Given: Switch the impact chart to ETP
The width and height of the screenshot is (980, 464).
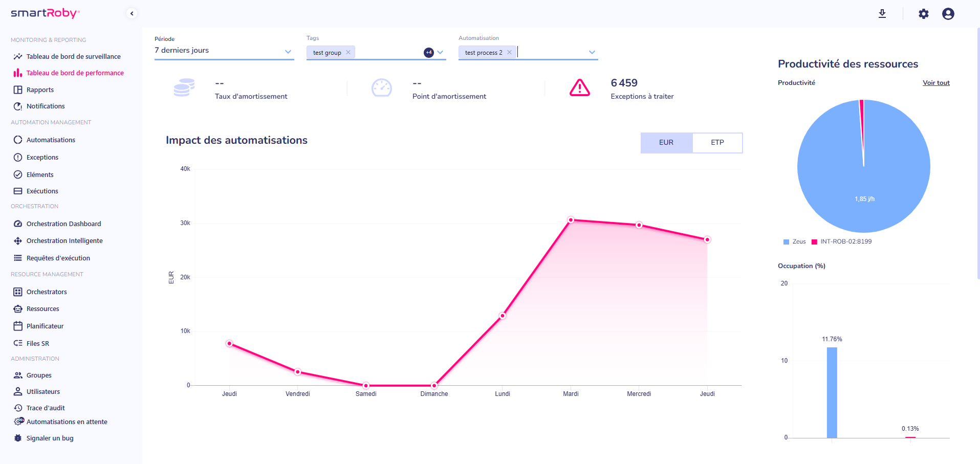Looking at the screenshot, I should 717,143.
